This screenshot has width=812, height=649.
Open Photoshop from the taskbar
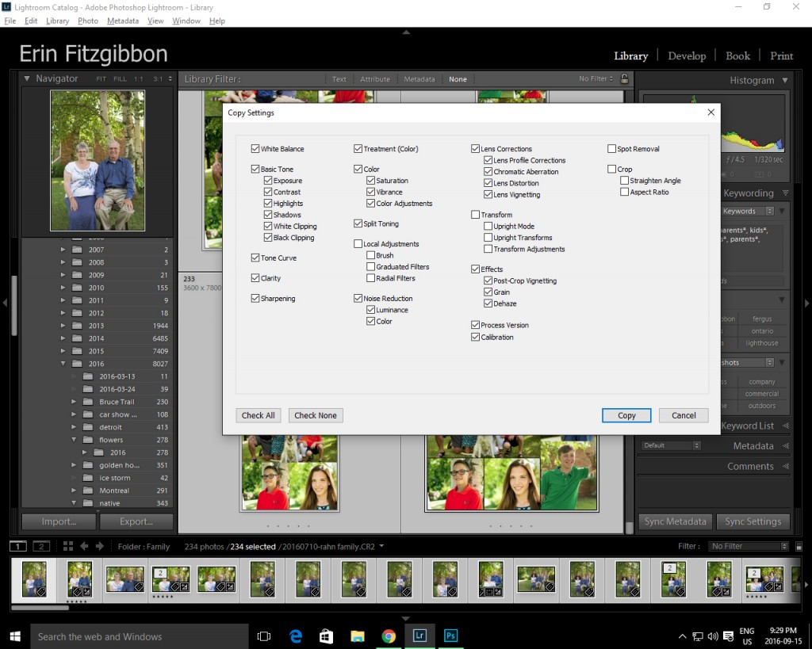tap(450, 636)
